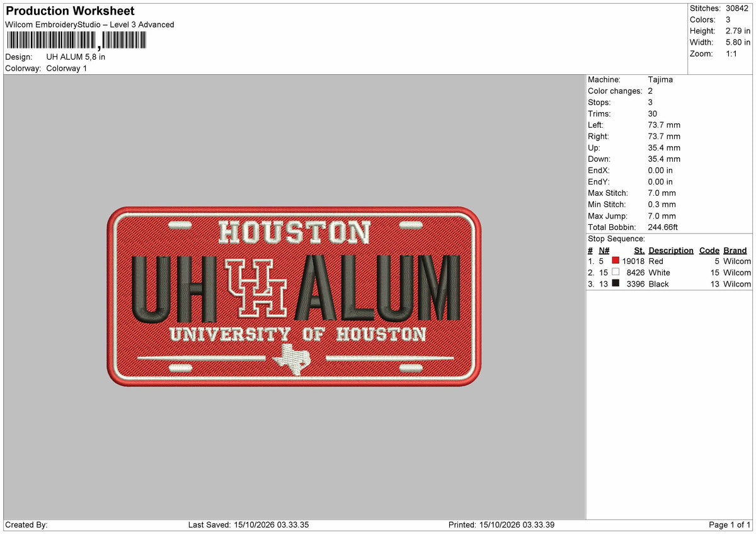Select the white thread color swatch
This screenshot has height=534, width=756.
tap(616, 272)
